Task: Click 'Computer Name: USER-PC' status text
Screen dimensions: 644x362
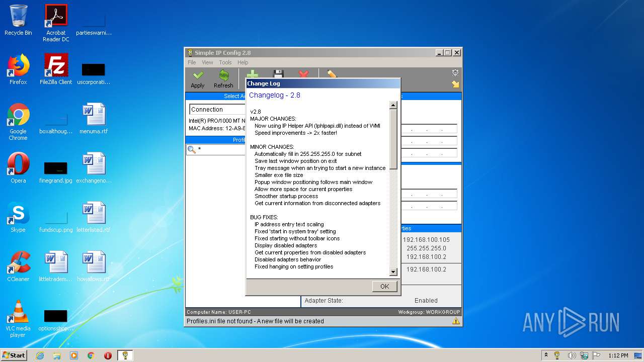Action: tap(219, 312)
